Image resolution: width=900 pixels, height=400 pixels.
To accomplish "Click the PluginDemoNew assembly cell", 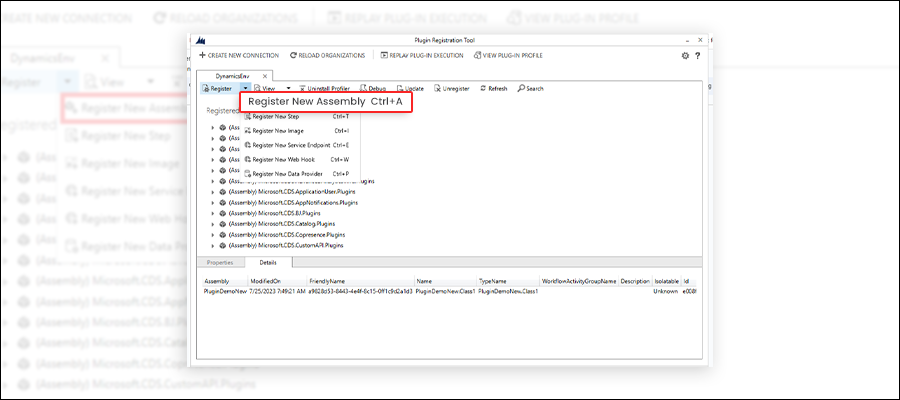I will point(225,292).
